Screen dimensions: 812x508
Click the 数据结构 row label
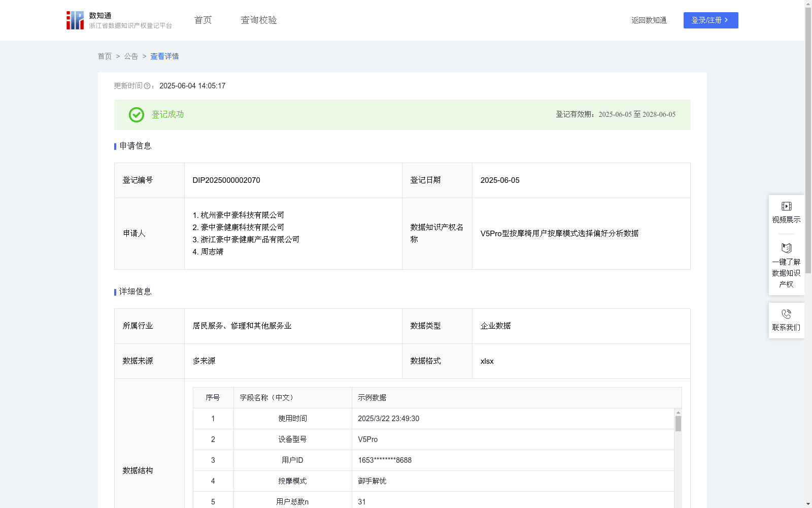(138, 471)
